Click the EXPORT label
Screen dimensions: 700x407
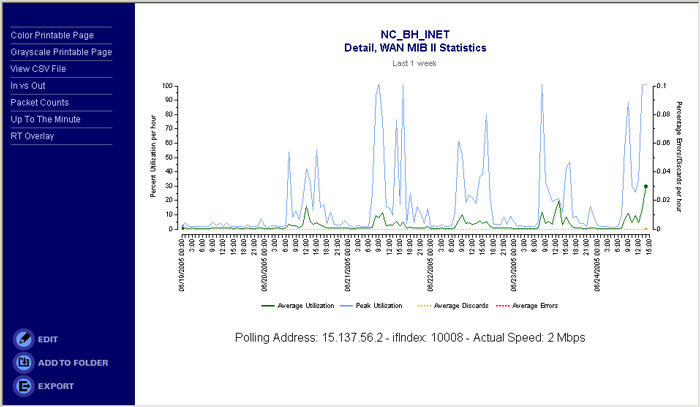[x=56, y=386]
